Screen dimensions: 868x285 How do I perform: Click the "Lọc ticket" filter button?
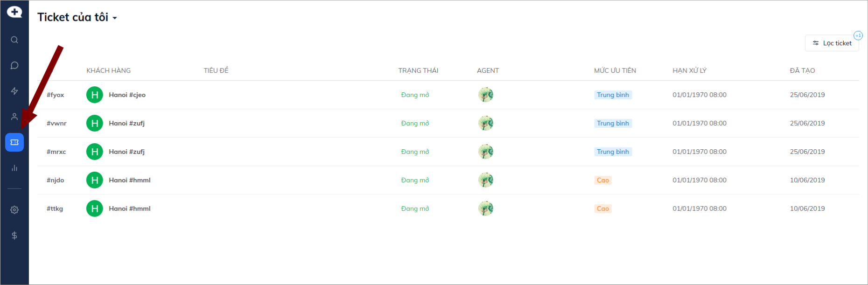(832, 43)
